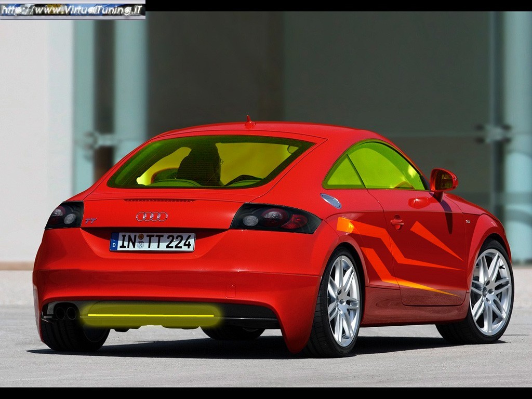The width and height of the screenshot is (532, 399).
Task: Click the TT badge on the trunk
Action: [90, 221]
